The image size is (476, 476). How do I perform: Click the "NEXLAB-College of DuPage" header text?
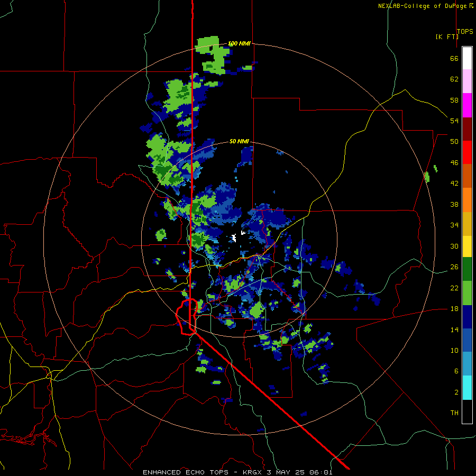tap(423, 6)
